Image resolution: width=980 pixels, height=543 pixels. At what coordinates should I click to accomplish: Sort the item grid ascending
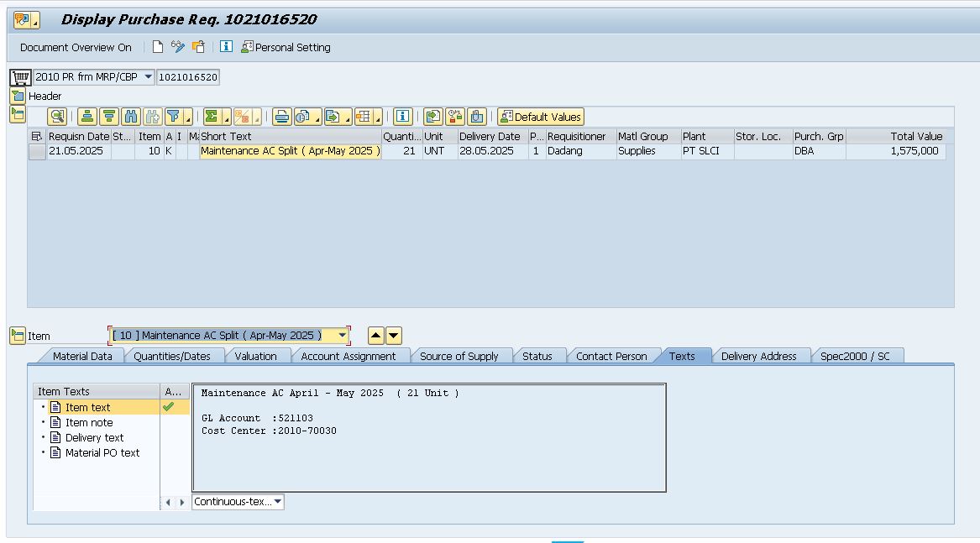[x=87, y=117]
